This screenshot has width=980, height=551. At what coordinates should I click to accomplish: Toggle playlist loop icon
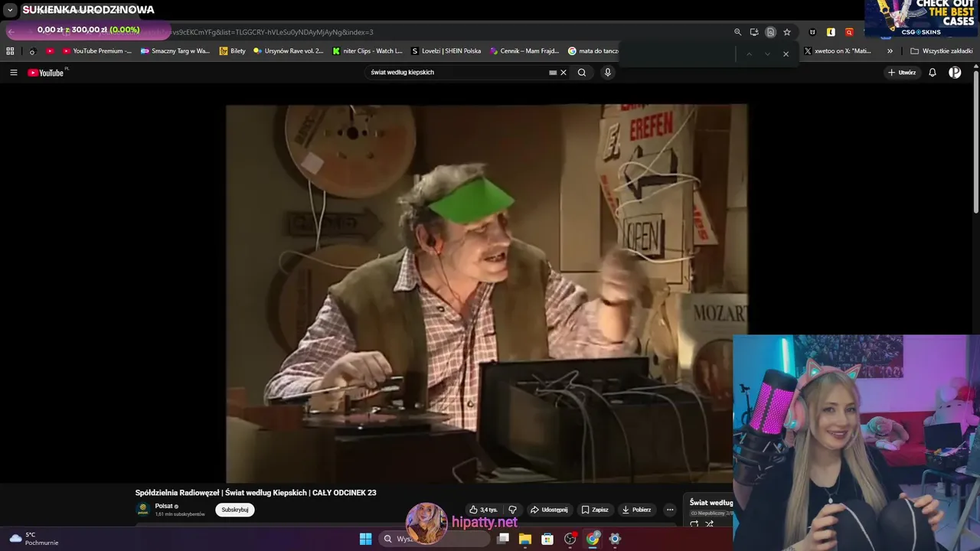click(694, 524)
